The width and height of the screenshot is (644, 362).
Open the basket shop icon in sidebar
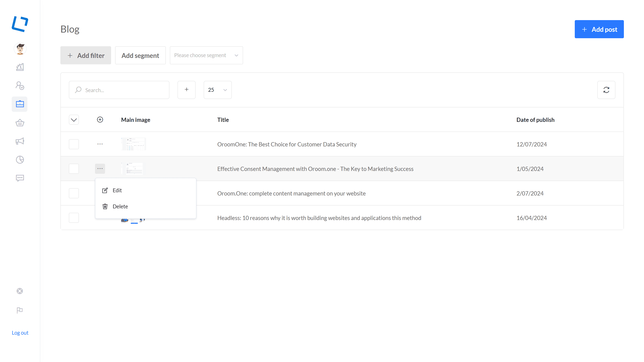(20, 123)
